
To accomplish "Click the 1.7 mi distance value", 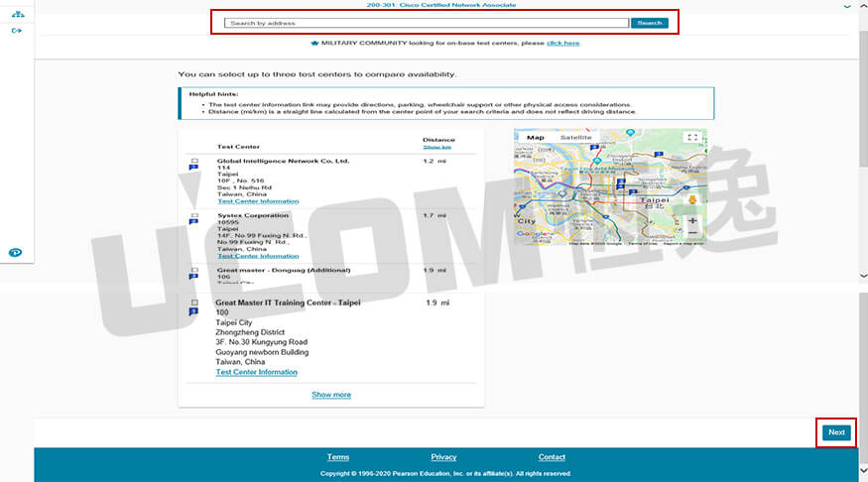I will pos(434,215).
